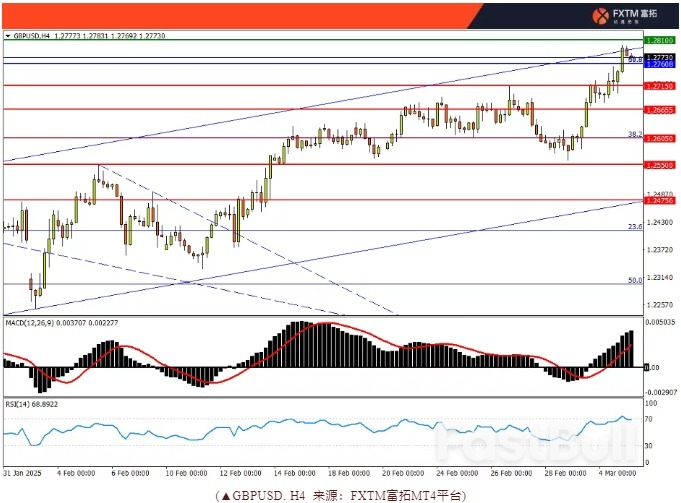The image size is (681, 503).
Task: Click the 31 Jan 2025 date label
Action: [21, 473]
